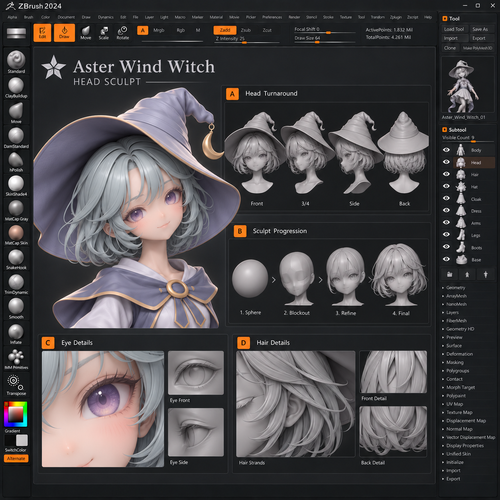The width and height of the screenshot is (500, 500).
Task: Toggle the Legs subtool eye icon
Action: (x=446, y=235)
